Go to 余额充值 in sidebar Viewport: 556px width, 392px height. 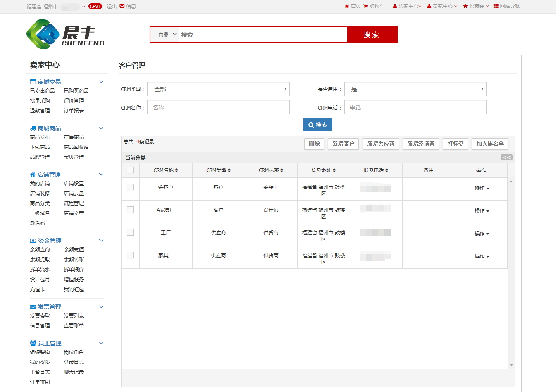[x=74, y=250]
